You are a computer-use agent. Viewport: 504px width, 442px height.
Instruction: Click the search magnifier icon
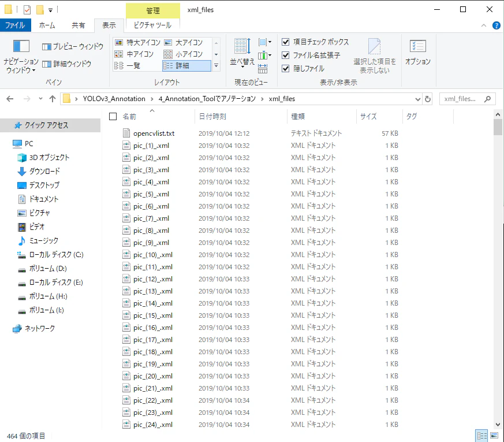pyautogui.click(x=488, y=99)
